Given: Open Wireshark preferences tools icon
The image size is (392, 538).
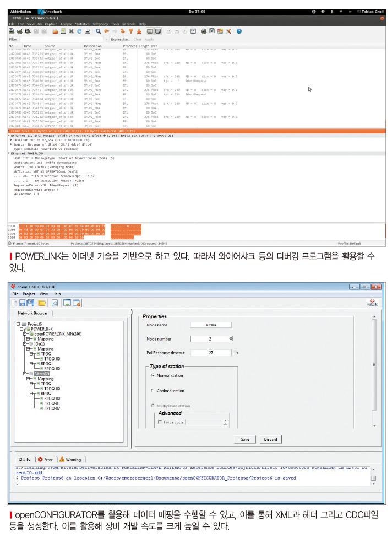Looking at the screenshot, I should 228,31.
